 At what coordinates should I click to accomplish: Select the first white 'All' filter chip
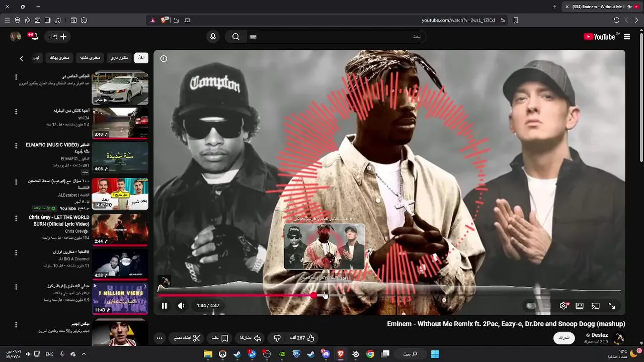click(x=141, y=58)
